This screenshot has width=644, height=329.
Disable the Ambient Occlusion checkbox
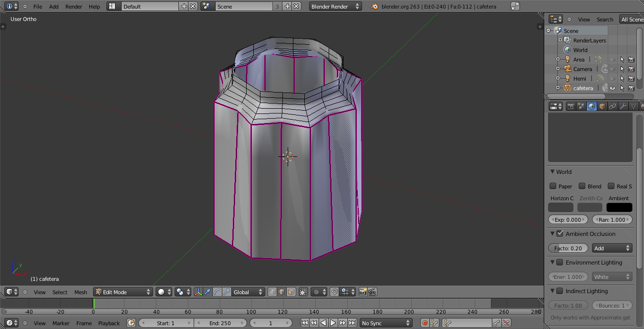click(x=560, y=234)
